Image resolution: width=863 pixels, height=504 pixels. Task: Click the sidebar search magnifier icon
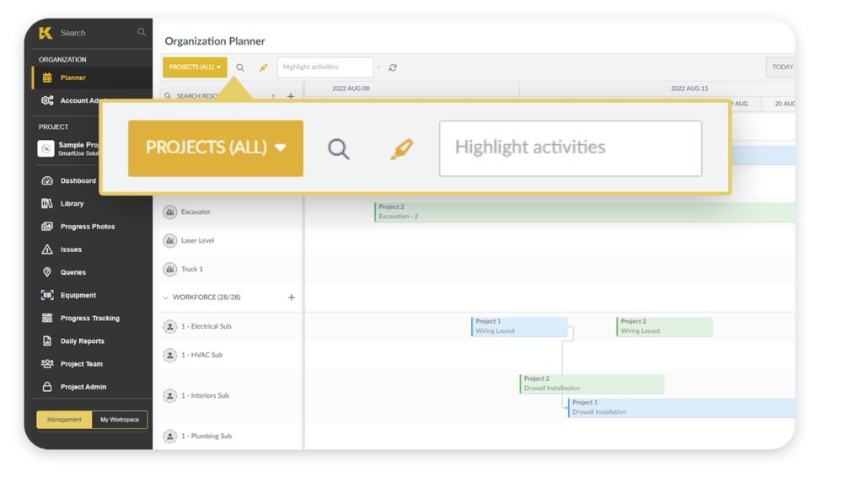click(x=142, y=33)
